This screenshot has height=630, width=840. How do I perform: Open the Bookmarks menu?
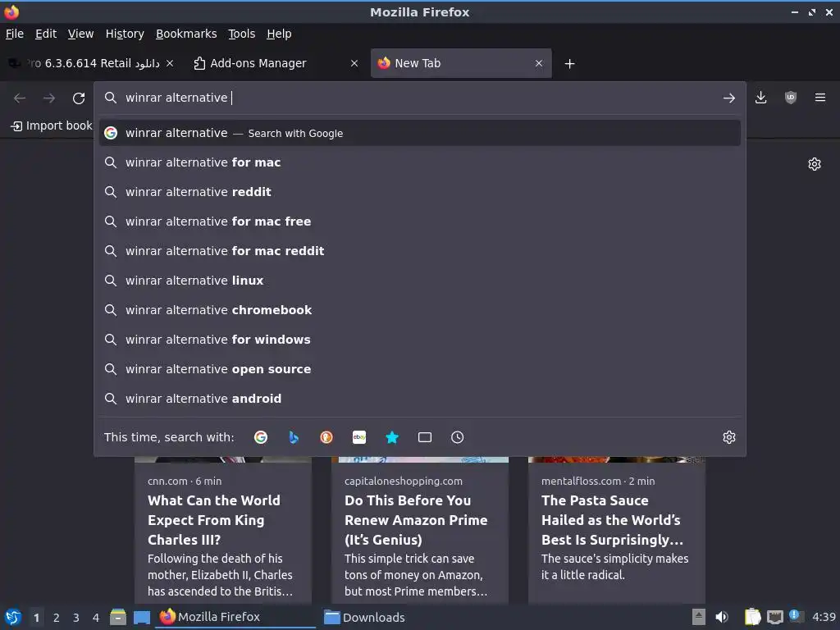(x=186, y=34)
